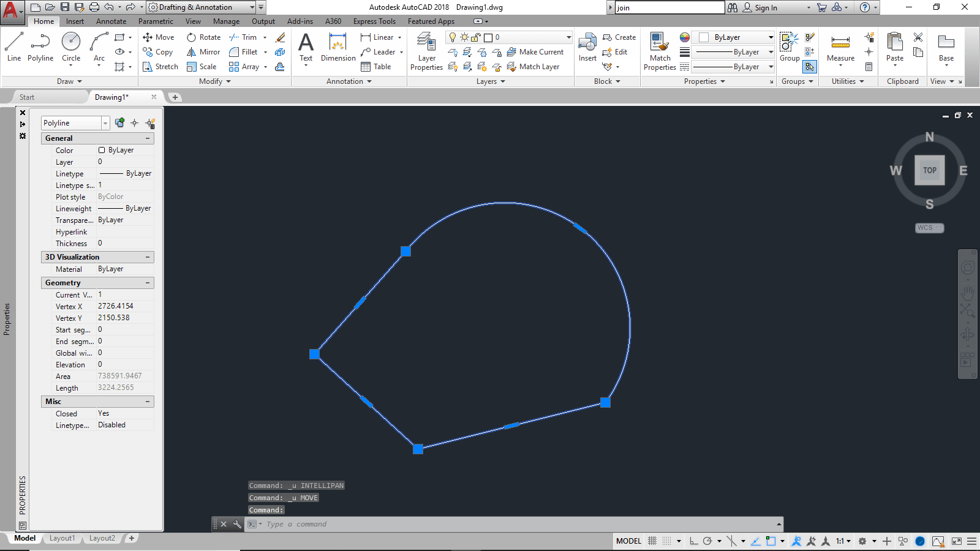This screenshot has height=551, width=980.
Task: Switch to the Annotate ribbon tab
Action: pyautogui.click(x=111, y=21)
